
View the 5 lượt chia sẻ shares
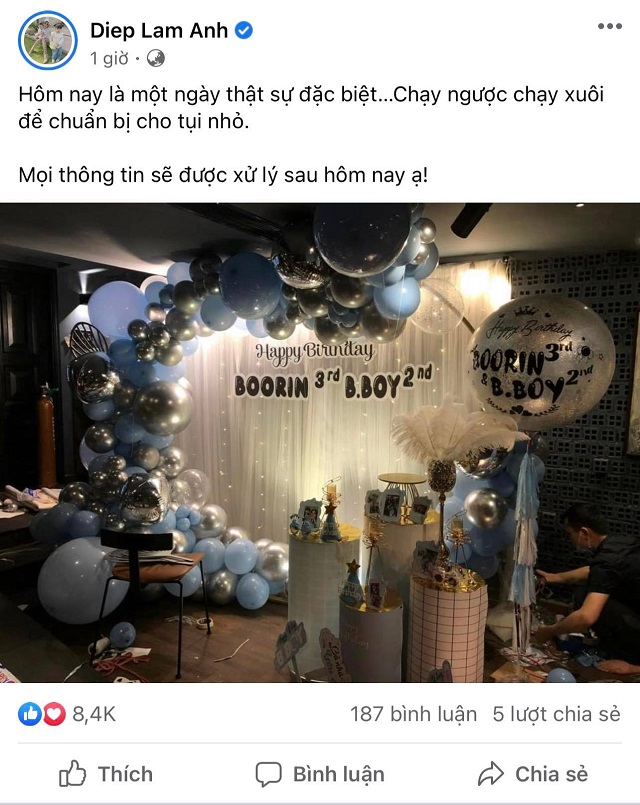pos(557,714)
